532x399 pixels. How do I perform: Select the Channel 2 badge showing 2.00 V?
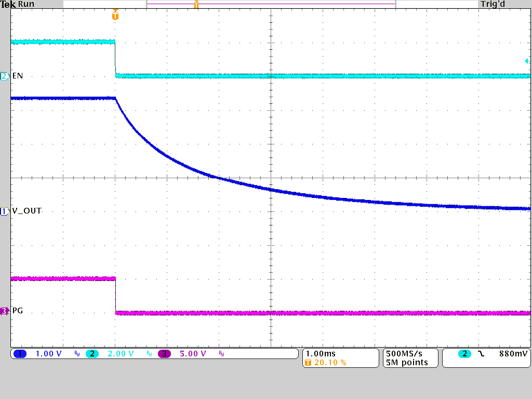tap(93, 354)
